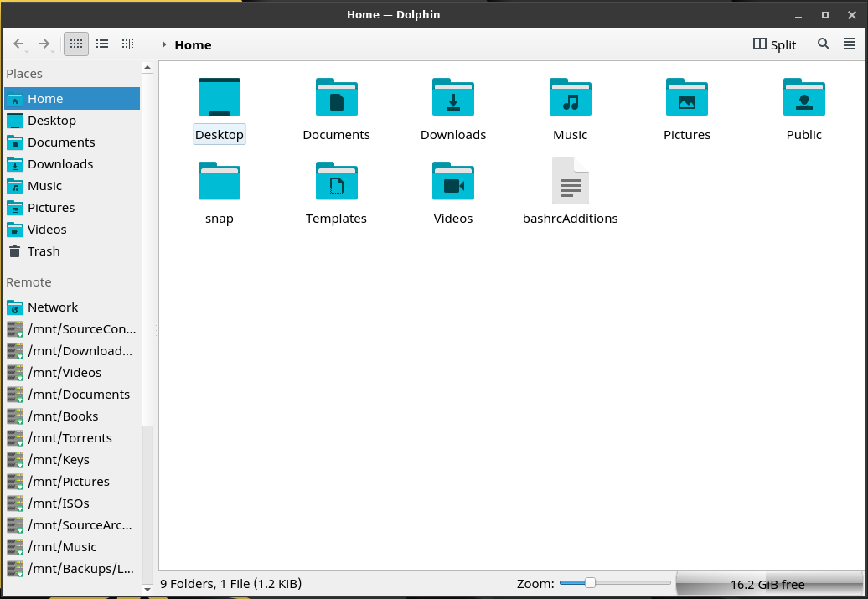The height and width of the screenshot is (599, 868).
Task: Switch to Icons view mode
Action: 76,44
